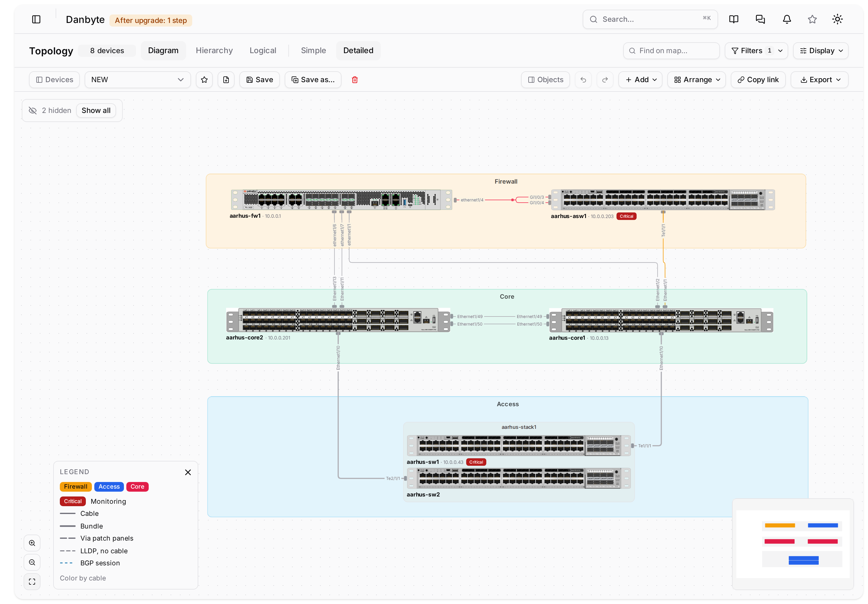Switch to Detailed view mode
The width and height of the screenshot is (868, 604).
pos(358,51)
